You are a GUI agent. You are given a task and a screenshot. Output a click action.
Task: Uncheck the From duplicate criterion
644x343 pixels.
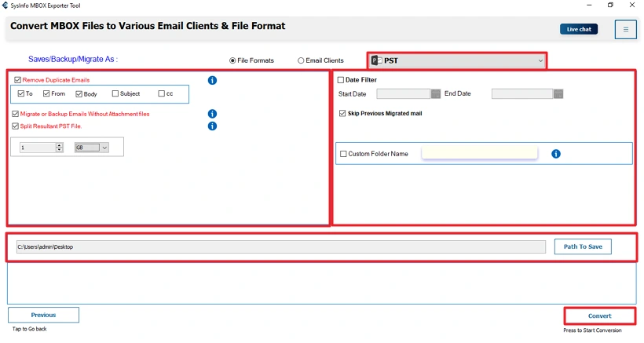[46, 93]
